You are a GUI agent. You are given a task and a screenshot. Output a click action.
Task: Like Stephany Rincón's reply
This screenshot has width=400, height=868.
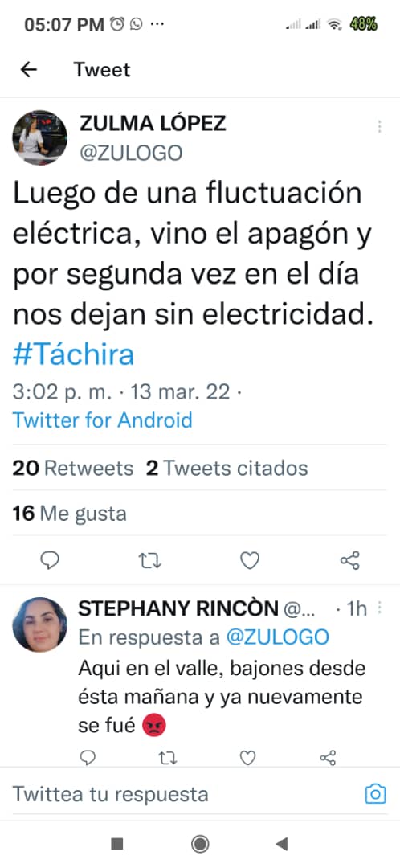[247, 757]
